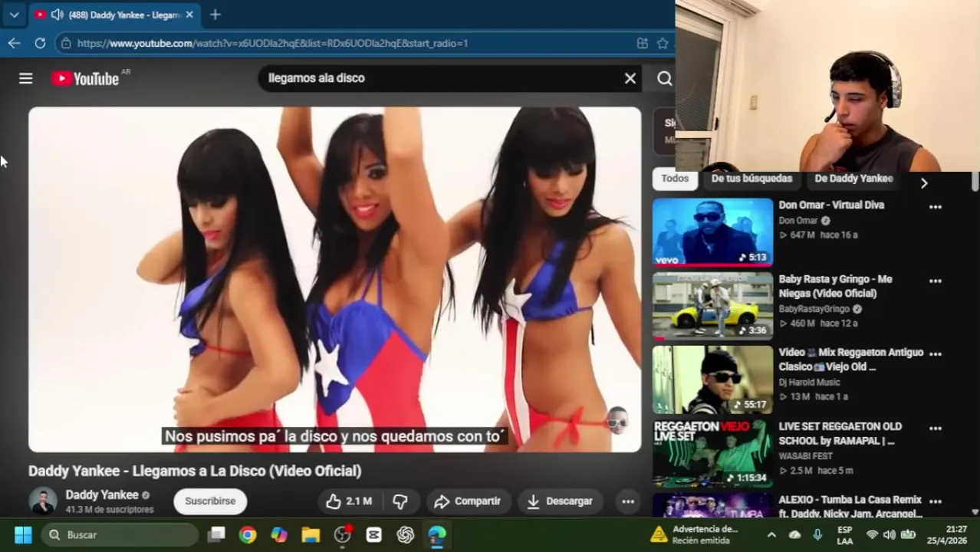Go to the YouTube home logo
Screen dimensions: 980x552
click(85, 78)
